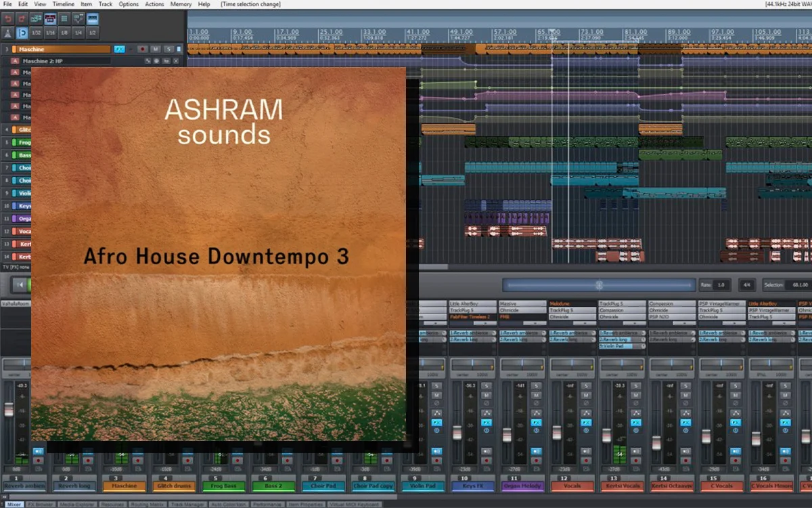The image size is (812, 508).
Task: Solo the Keys FX mixer channel
Action: [487, 385]
